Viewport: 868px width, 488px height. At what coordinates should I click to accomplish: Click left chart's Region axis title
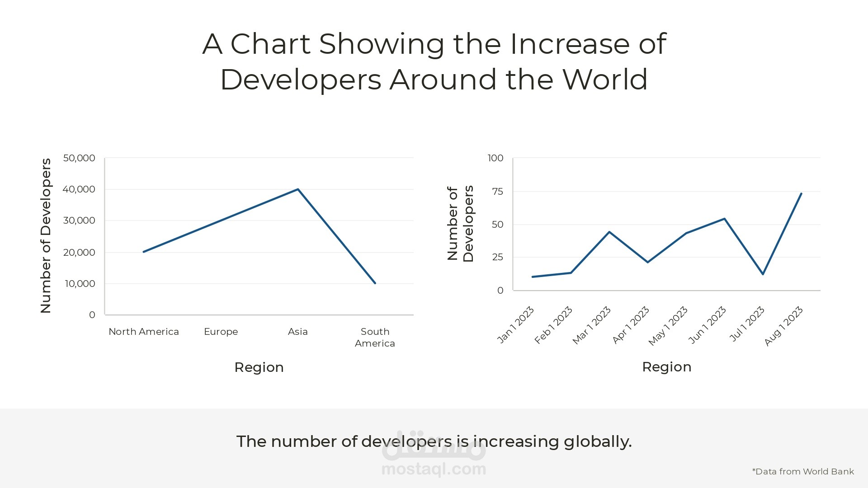[x=259, y=367]
